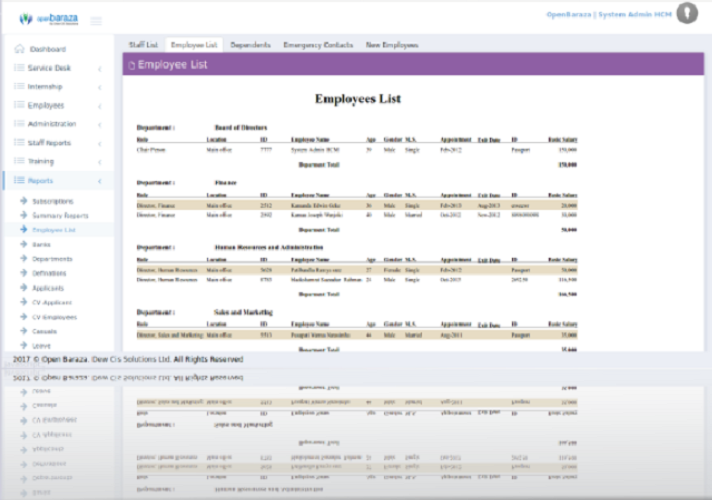Click the arrow icon beside CV Applicant

coord(24,302)
